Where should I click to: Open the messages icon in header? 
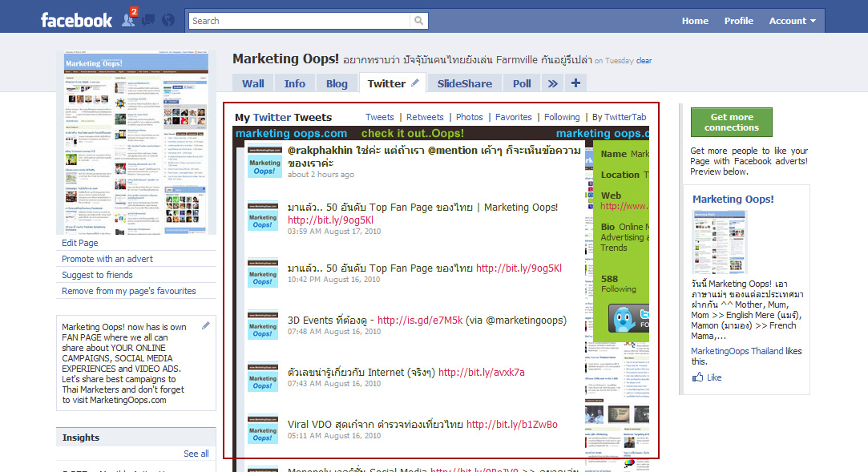[x=148, y=21]
